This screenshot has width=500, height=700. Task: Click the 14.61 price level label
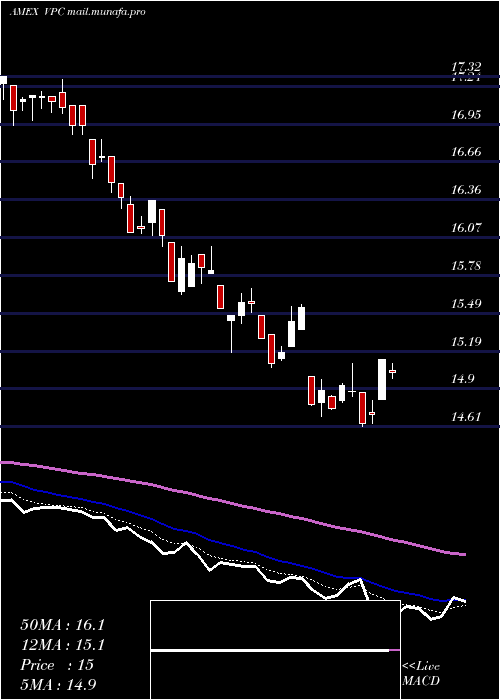coord(466,417)
